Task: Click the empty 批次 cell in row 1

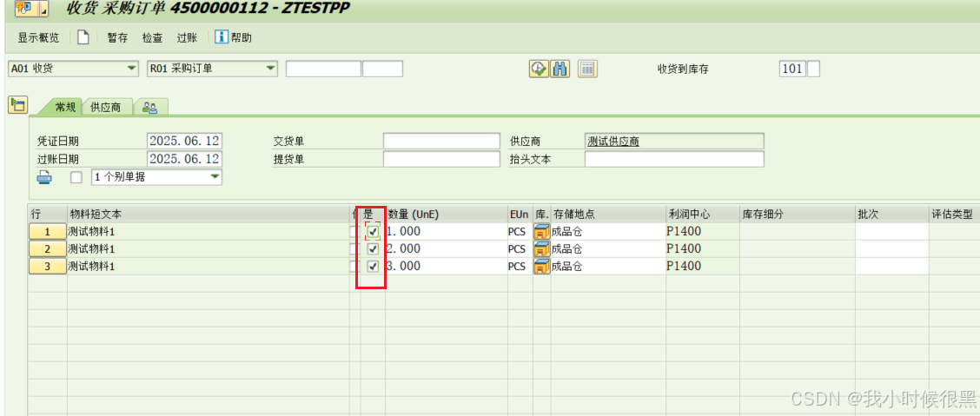Action: [x=892, y=232]
